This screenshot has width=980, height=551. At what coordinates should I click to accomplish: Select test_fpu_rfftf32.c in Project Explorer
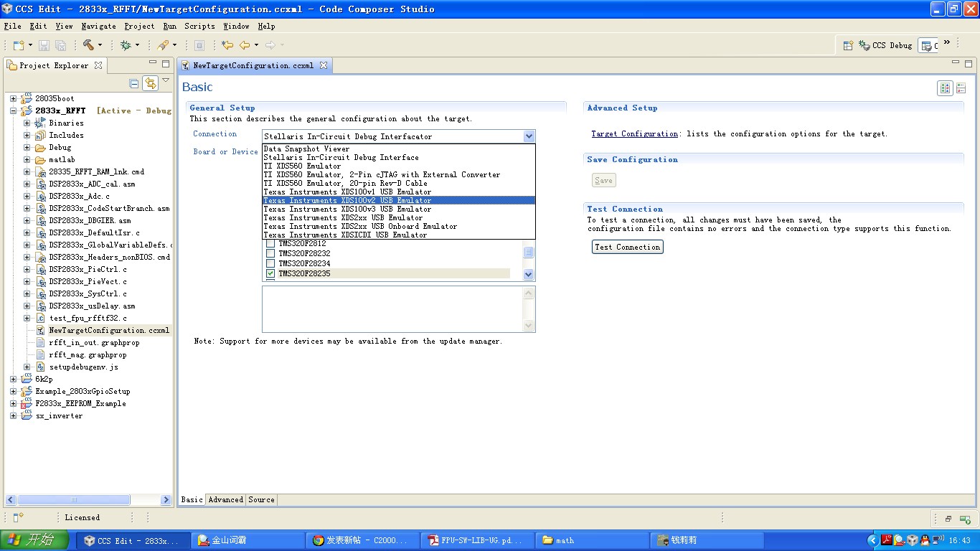pyautogui.click(x=88, y=318)
